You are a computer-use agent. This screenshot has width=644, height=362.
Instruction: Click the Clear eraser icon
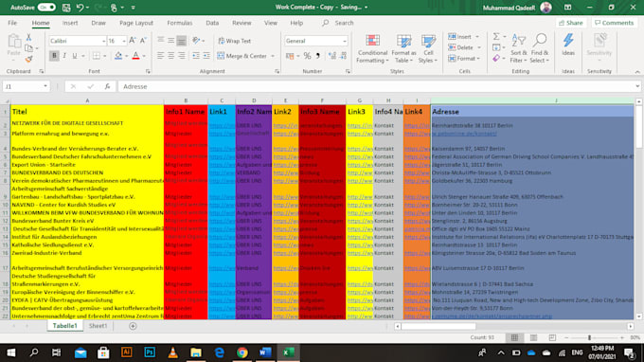(496, 59)
